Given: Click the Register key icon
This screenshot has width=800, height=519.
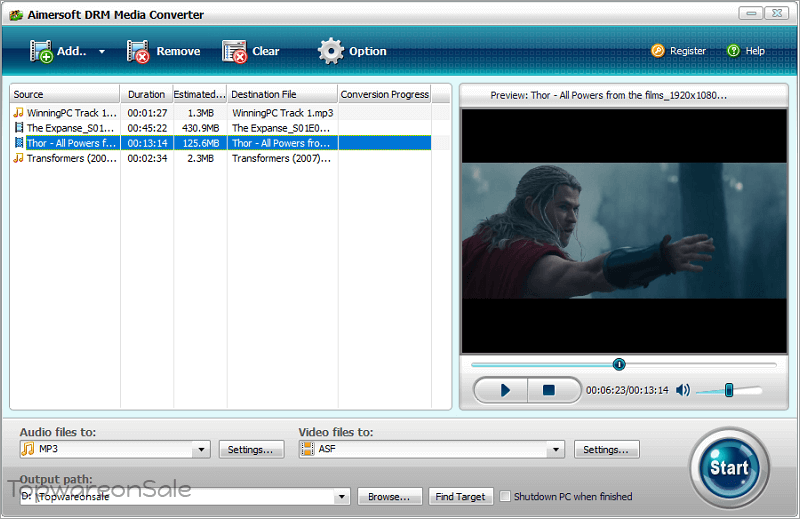Looking at the screenshot, I should (658, 51).
